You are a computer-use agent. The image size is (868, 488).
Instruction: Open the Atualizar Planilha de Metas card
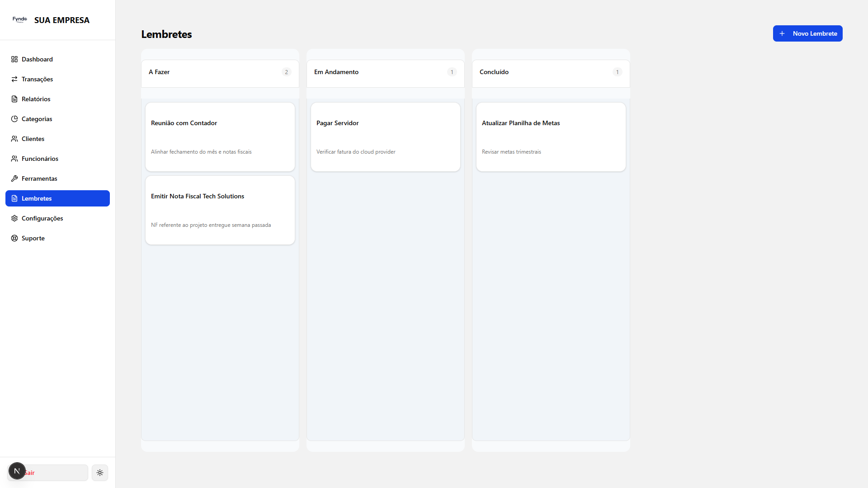coord(551,137)
